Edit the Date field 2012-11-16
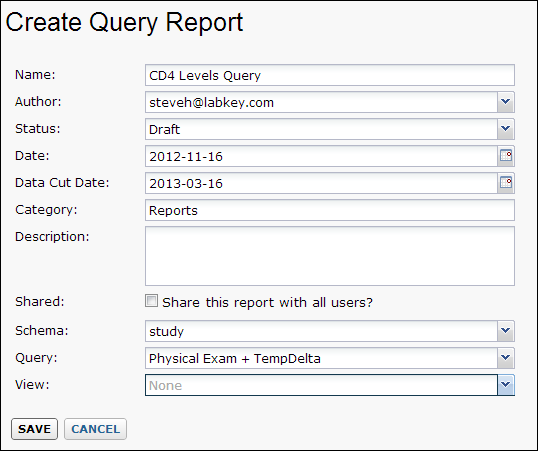 tap(321, 156)
